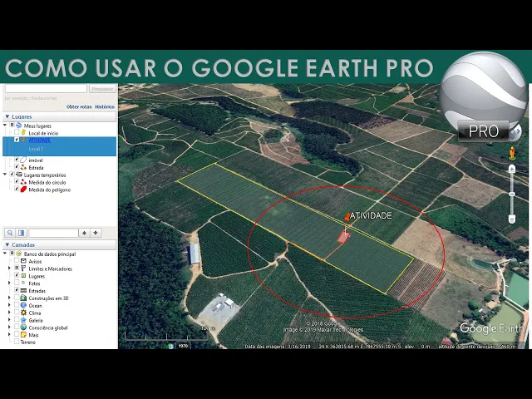Click the Estrada path icon

(x=23, y=167)
